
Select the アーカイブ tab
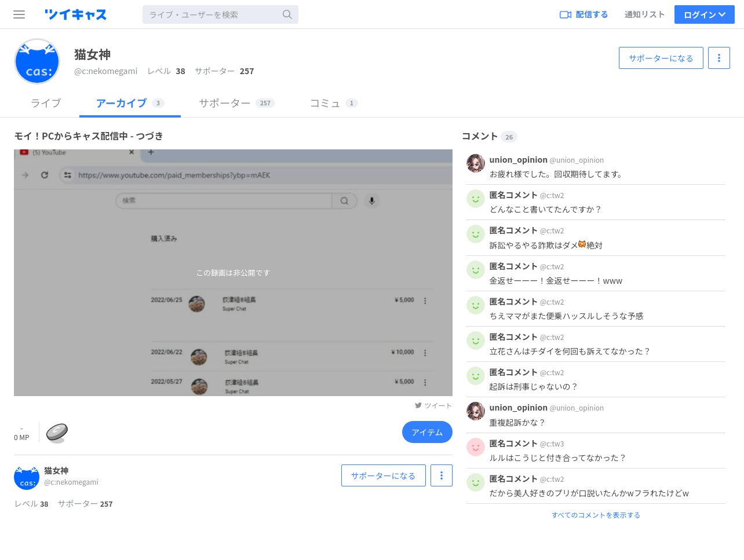(130, 103)
